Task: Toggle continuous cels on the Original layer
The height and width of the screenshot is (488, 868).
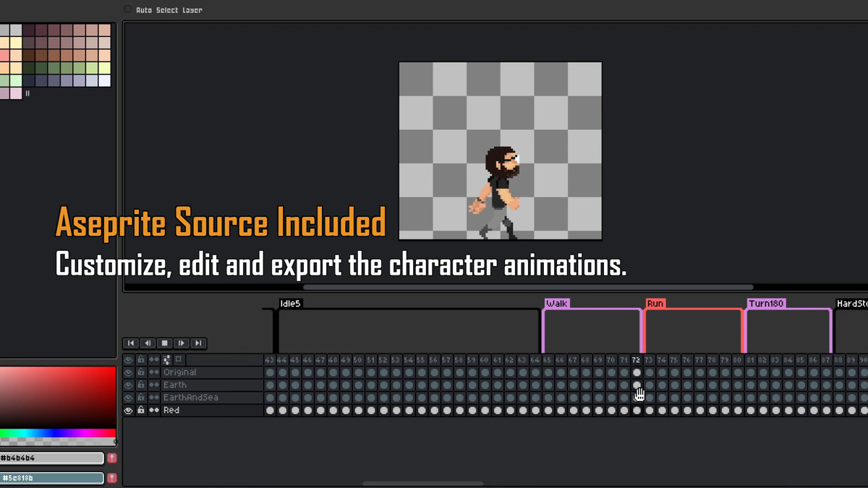Action: (153, 372)
